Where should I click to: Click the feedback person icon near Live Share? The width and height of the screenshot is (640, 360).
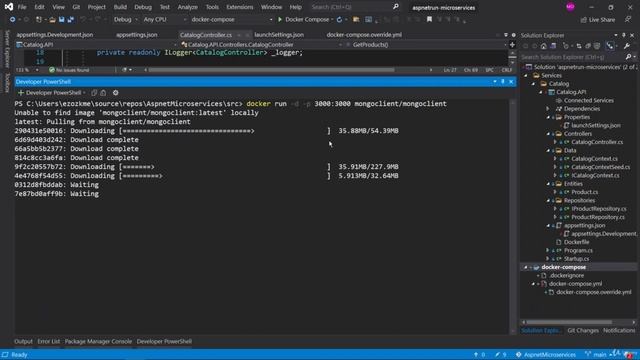coord(628,19)
